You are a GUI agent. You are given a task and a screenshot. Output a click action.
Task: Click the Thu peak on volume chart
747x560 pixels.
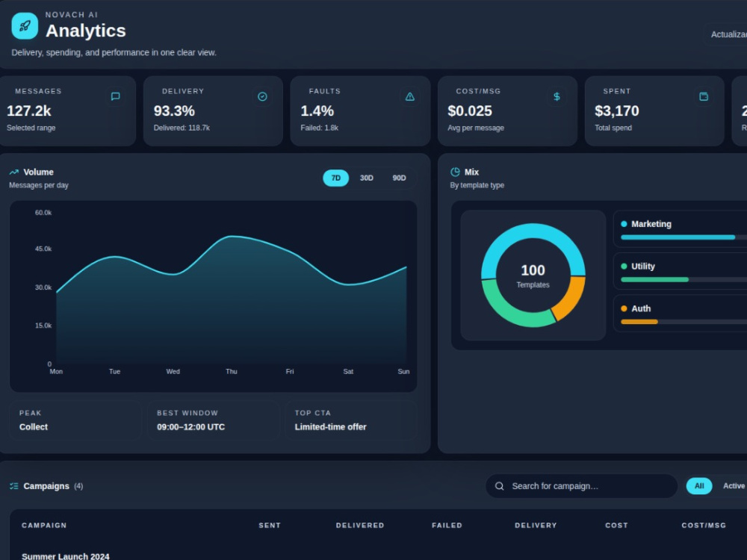[x=231, y=236]
